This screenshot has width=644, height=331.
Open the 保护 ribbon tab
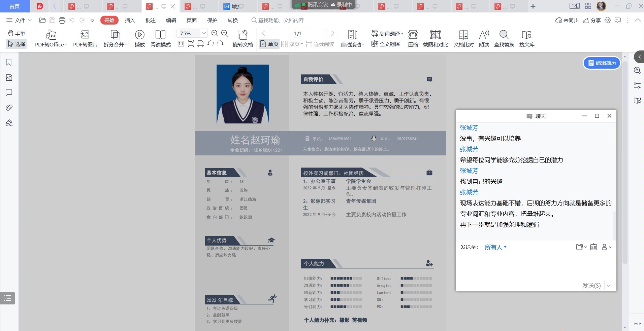tap(212, 20)
